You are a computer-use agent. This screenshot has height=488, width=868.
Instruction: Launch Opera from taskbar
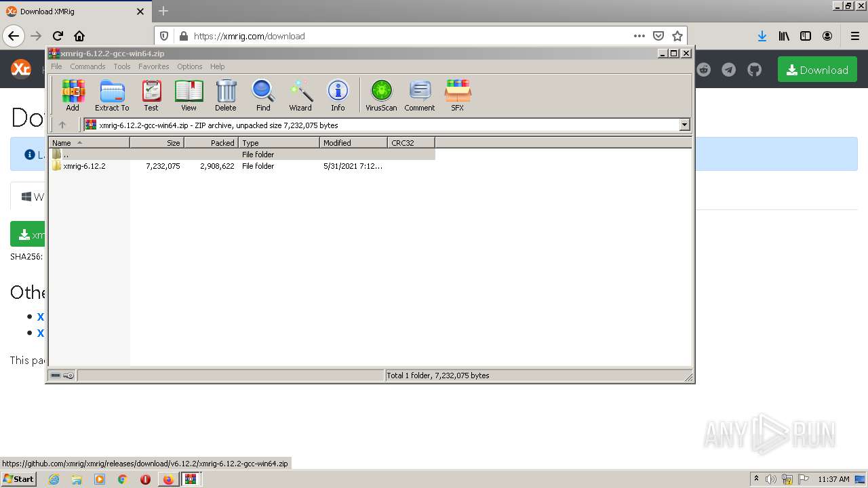click(x=145, y=479)
